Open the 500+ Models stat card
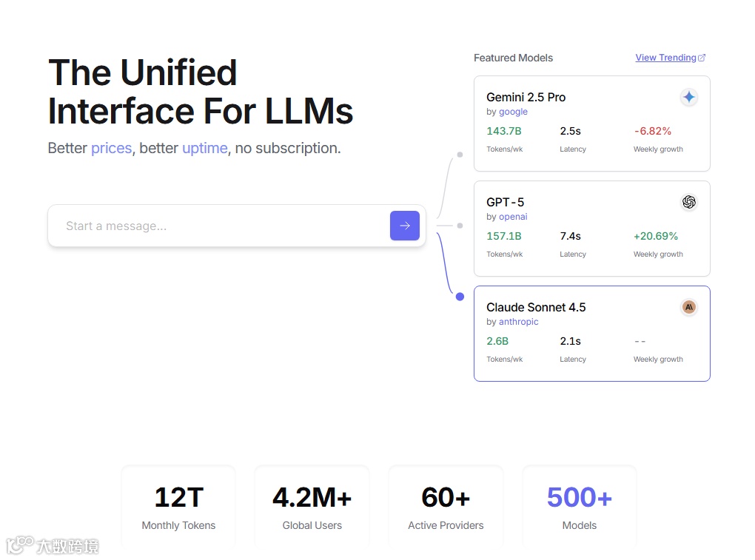755x560 pixels. point(580,507)
